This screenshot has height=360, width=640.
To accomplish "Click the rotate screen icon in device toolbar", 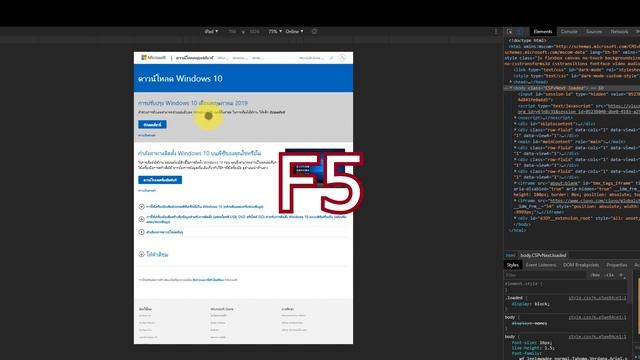I will 314,31.
